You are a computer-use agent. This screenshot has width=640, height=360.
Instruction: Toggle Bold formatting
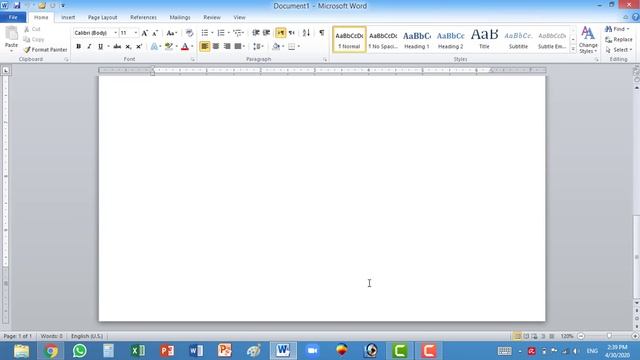[x=78, y=47]
